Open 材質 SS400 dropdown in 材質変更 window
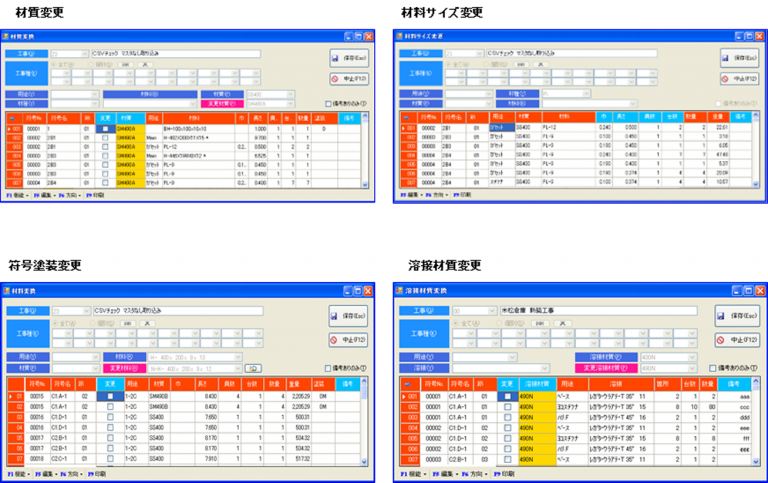Viewport: 768px width, 483px height. [x=290, y=95]
